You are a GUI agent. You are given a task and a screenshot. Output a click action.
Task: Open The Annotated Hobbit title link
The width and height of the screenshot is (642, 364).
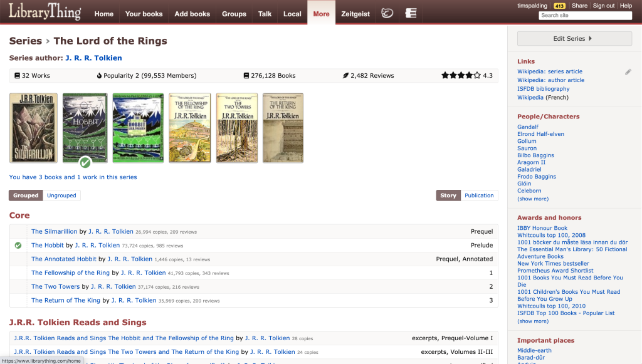[x=64, y=259]
